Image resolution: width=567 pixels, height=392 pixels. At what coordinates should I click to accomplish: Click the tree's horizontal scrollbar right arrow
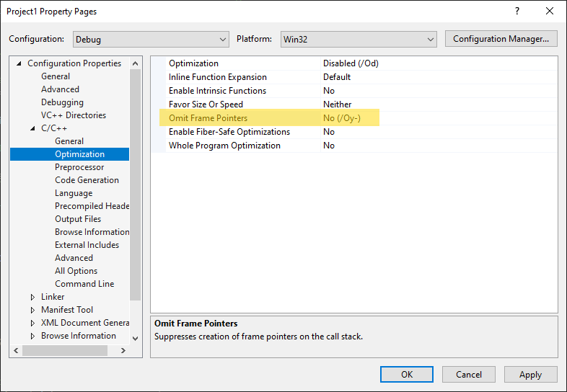coord(123,350)
